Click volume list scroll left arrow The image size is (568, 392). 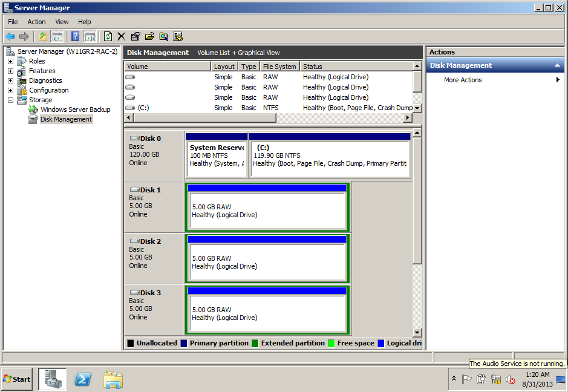(x=129, y=118)
